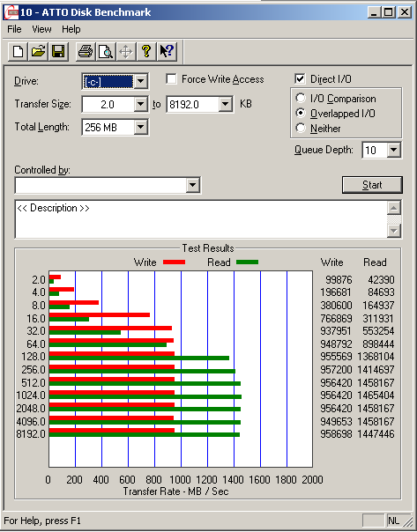Viewport: 417px width, 532px height.
Task: Click the ATTO application icon in title bar
Action: 11,12
